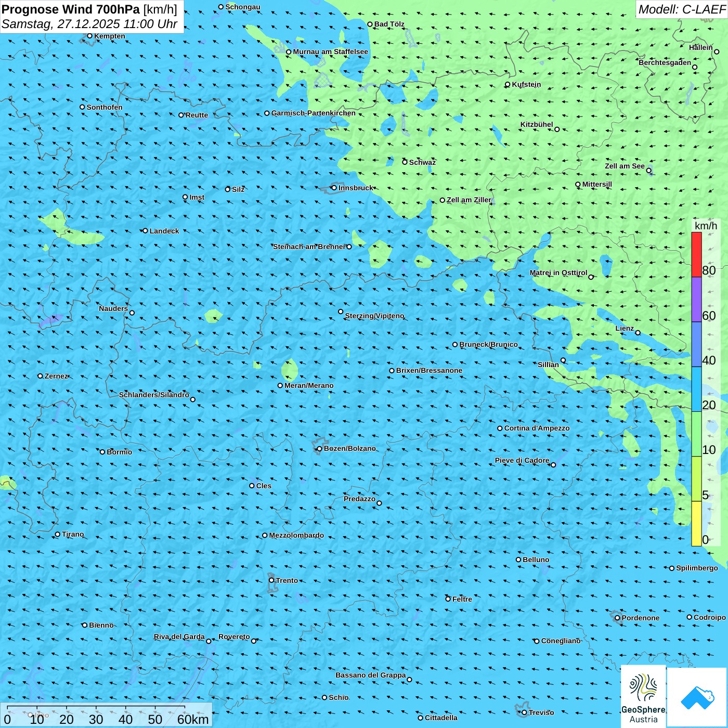Click the date 'Samstag, 27.12.2025 11:00 Uhr'
This screenshot has width=728, height=728.
[89, 24]
